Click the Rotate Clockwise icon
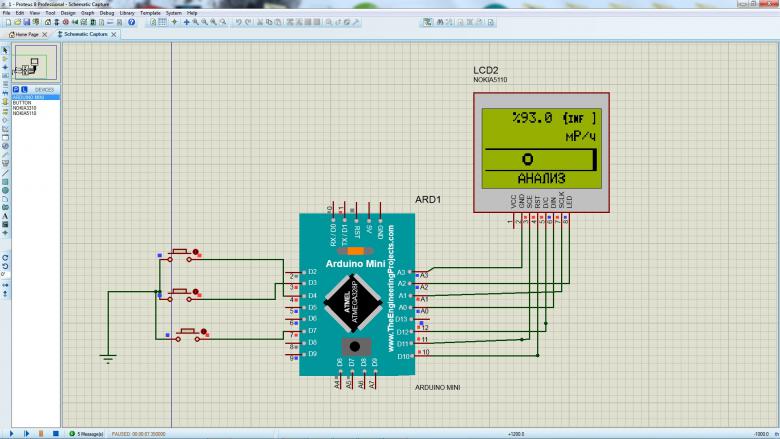Screen dimensions: 780x439 coord(5,258)
